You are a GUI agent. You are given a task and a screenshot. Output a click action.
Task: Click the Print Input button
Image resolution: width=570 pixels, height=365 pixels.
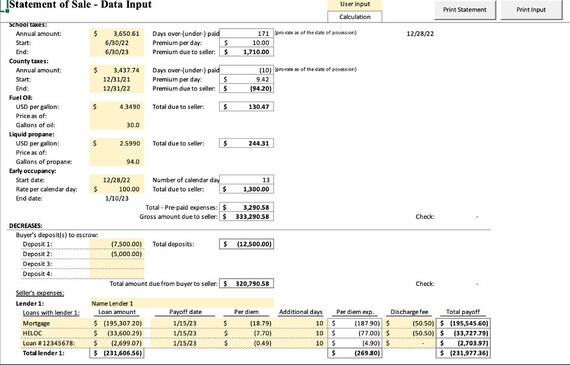531,10
